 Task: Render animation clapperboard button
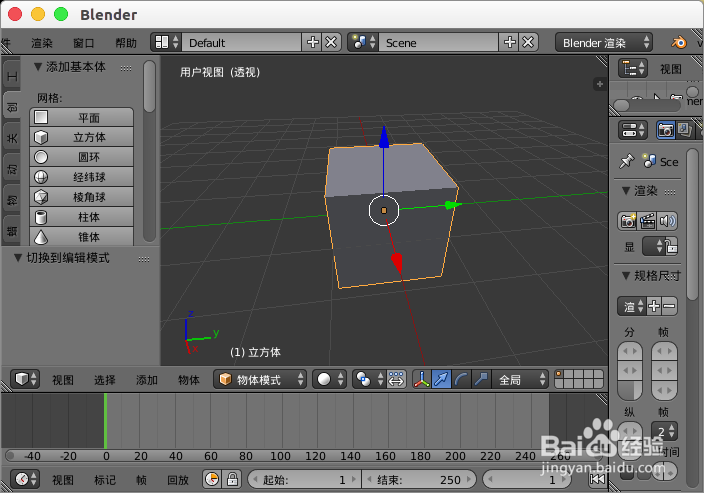tap(647, 221)
